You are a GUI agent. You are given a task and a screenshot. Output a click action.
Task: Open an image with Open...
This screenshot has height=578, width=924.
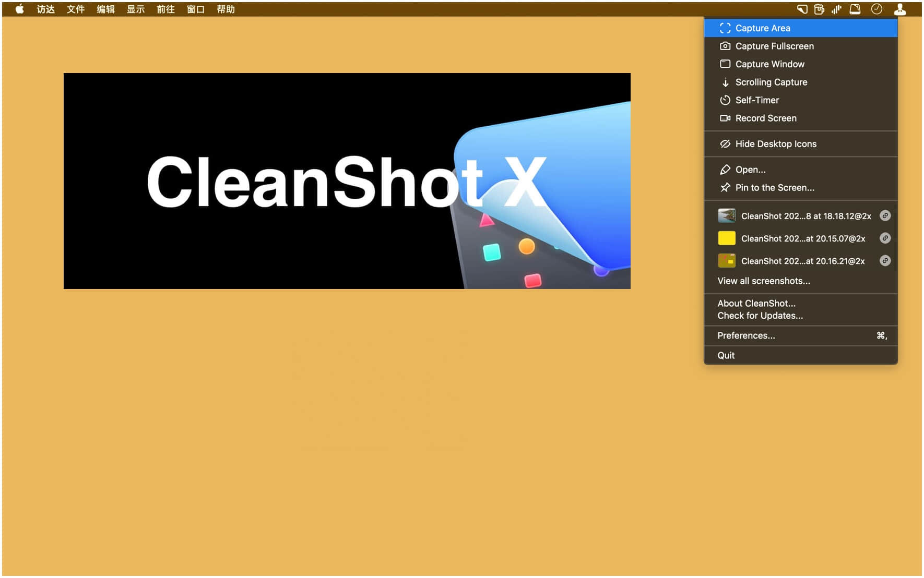[750, 170]
